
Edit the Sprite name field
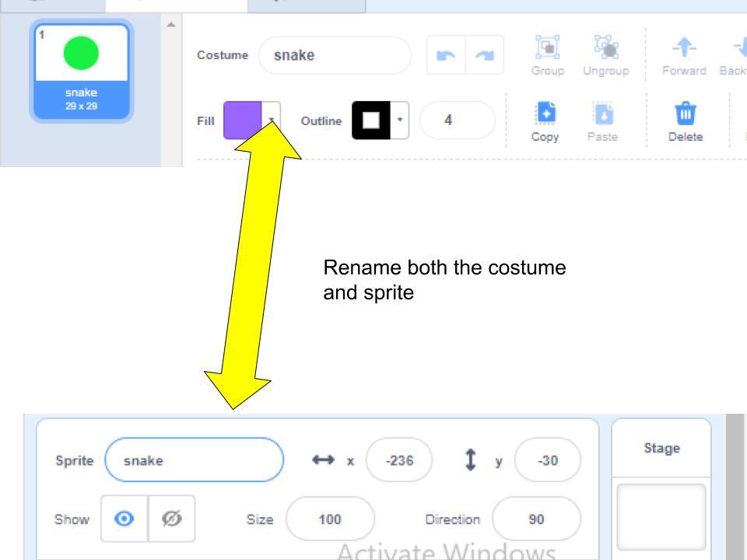click(x=195, y=460)
